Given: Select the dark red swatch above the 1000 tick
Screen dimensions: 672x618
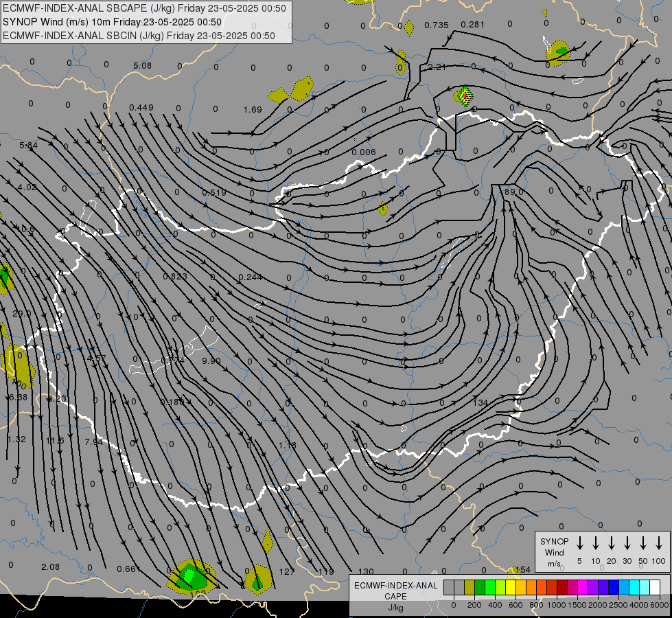Looking at the screenshot, I should [562, 587].
